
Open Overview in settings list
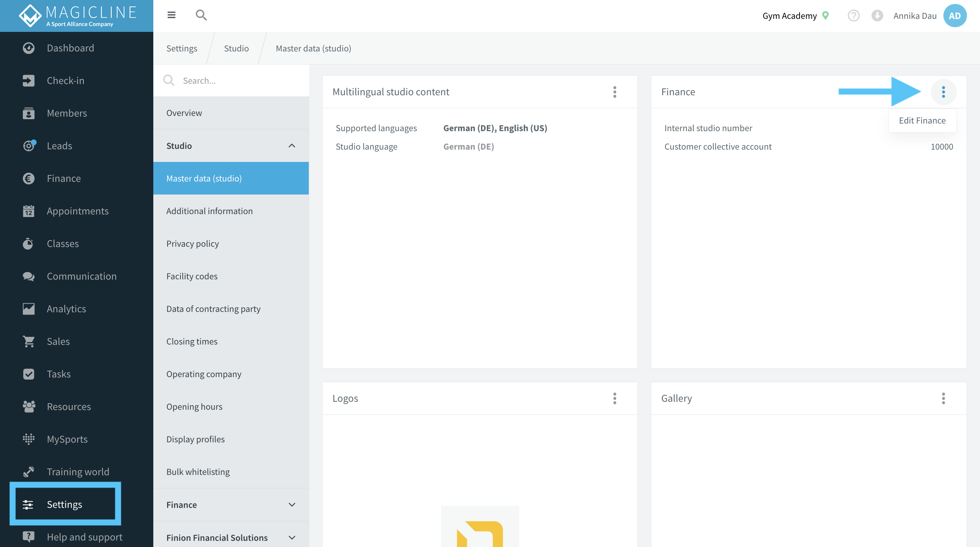pyautogui.click(x=231, y=113)
